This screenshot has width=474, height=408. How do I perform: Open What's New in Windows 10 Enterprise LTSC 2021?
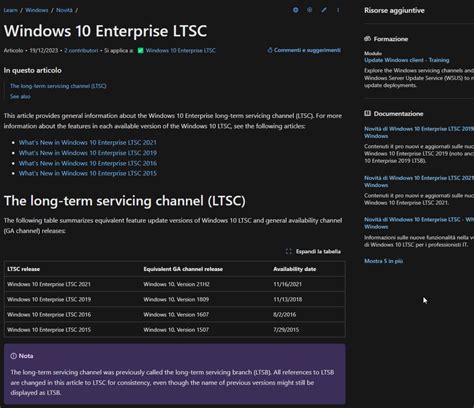[x=88, y=143]
